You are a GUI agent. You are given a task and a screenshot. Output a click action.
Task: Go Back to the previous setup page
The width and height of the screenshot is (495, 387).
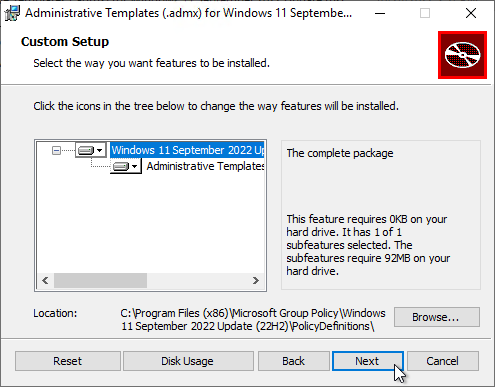[294, 361]
